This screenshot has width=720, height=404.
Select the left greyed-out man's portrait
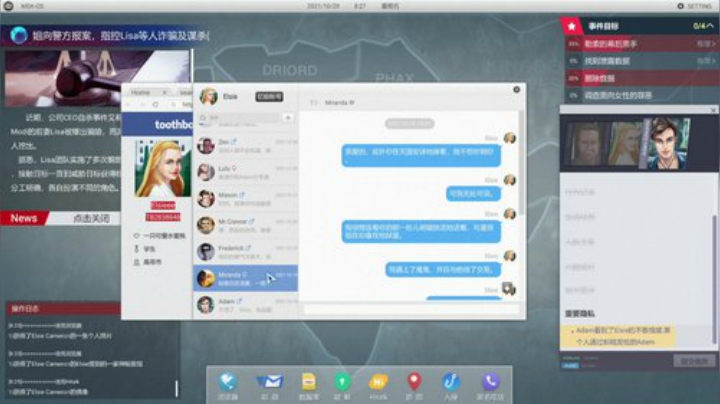click(x=586, y=144)
